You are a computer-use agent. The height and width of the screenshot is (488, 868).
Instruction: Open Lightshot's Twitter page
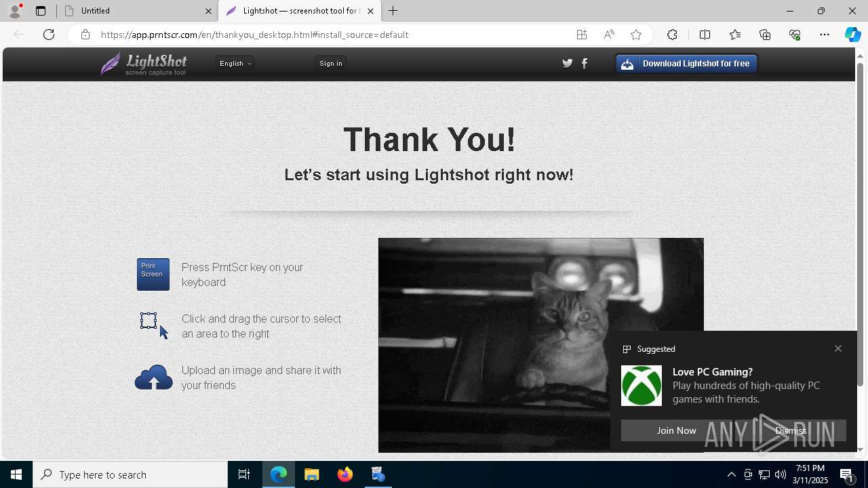point(568,63)
